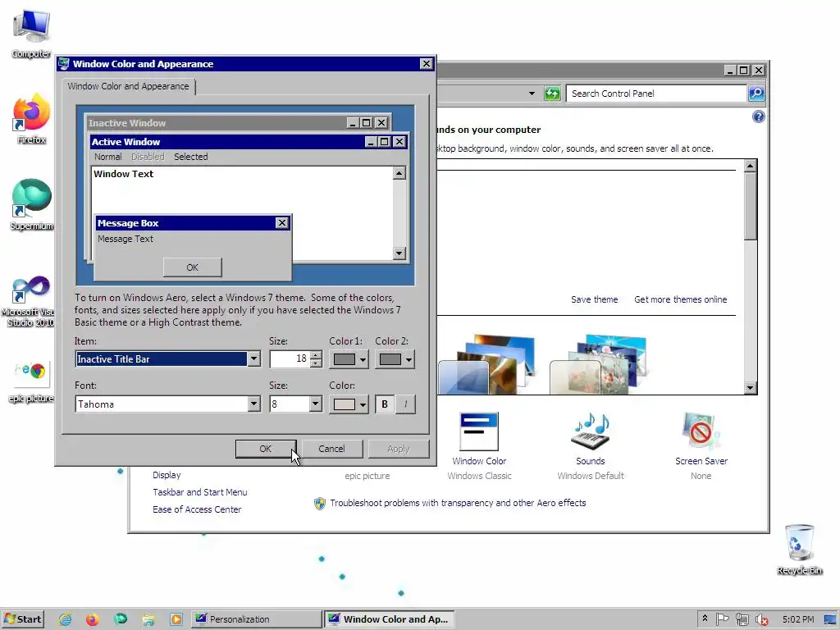Click Get more themes online link
The image size is (840, 630).
click(680, 299)
